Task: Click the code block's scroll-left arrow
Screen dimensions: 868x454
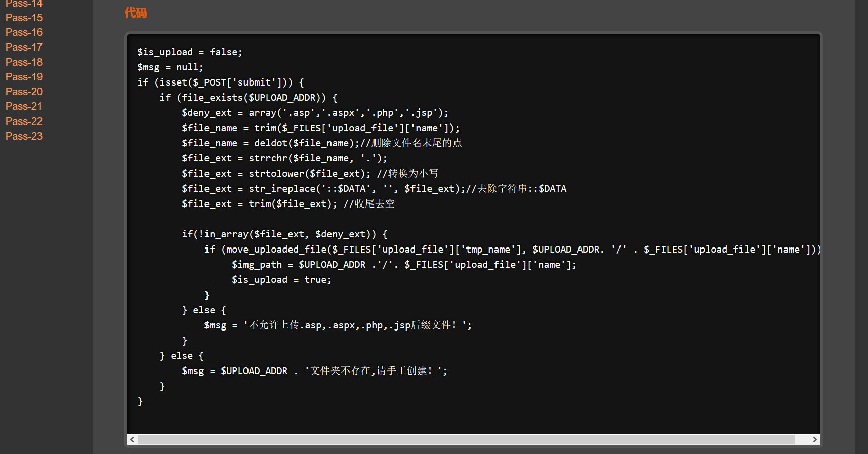Action: click(x=132, y=439)
